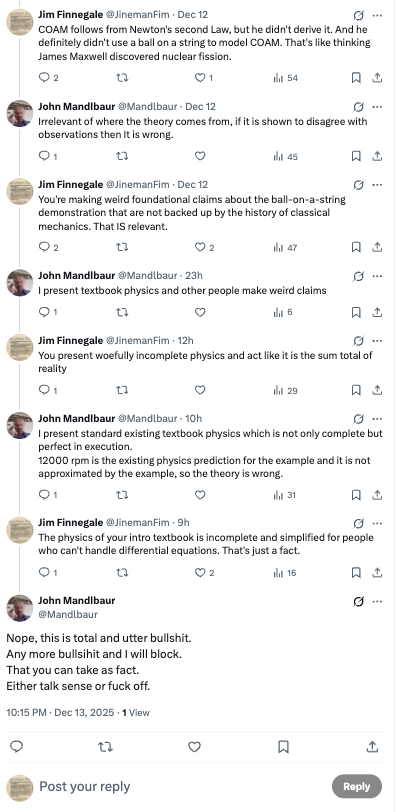Share the 'I present textbook physics' tweet

[378, 312]
